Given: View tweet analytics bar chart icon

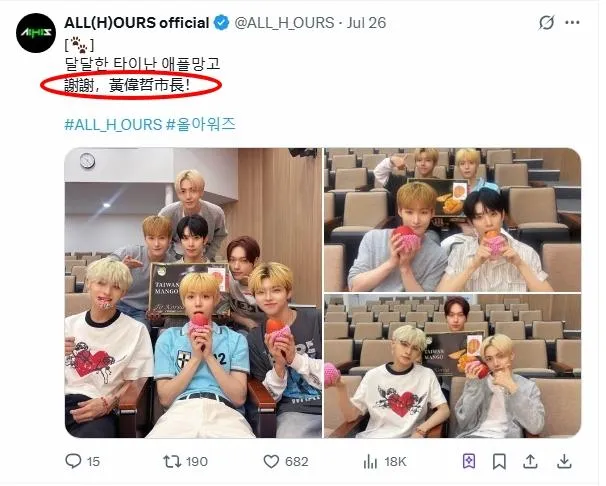Looking at the screenshot, I should [370, 461].
